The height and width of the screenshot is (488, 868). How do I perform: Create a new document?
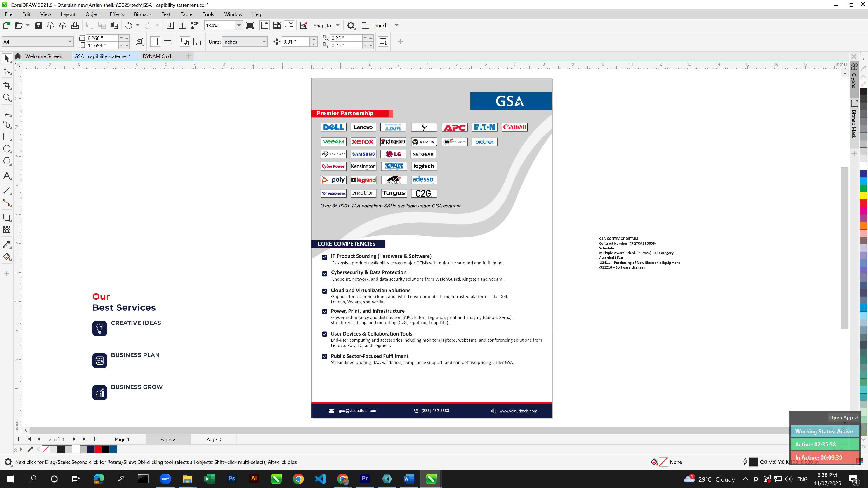click(x=6, y=25)
